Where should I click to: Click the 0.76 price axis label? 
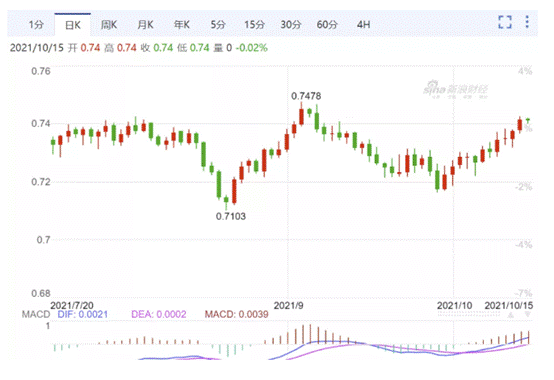[41, 71]
